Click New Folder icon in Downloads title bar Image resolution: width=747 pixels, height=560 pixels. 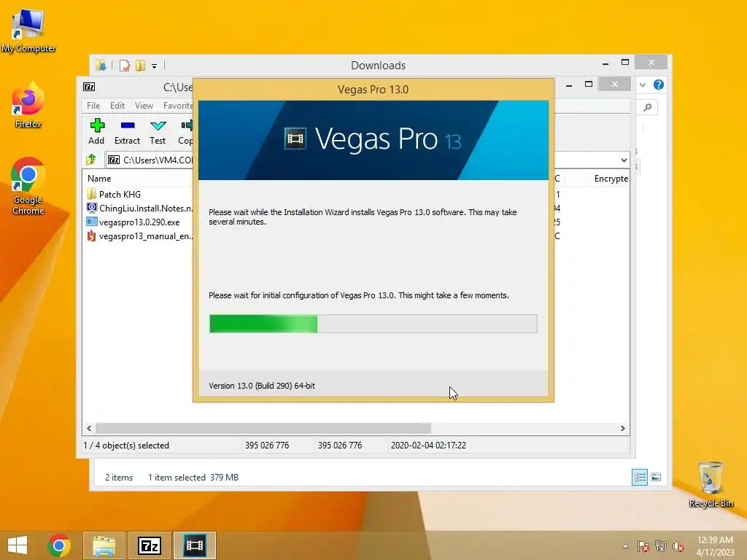140,65
